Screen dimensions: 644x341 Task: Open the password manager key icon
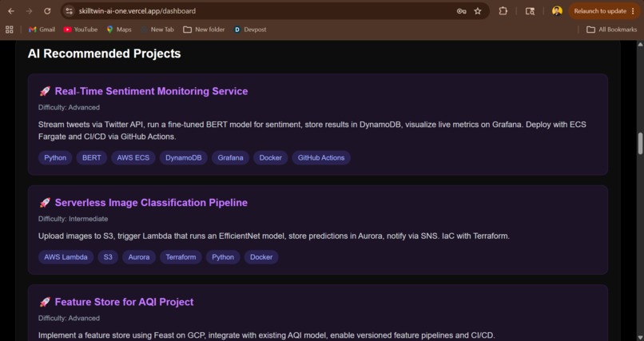pos(461,11)
